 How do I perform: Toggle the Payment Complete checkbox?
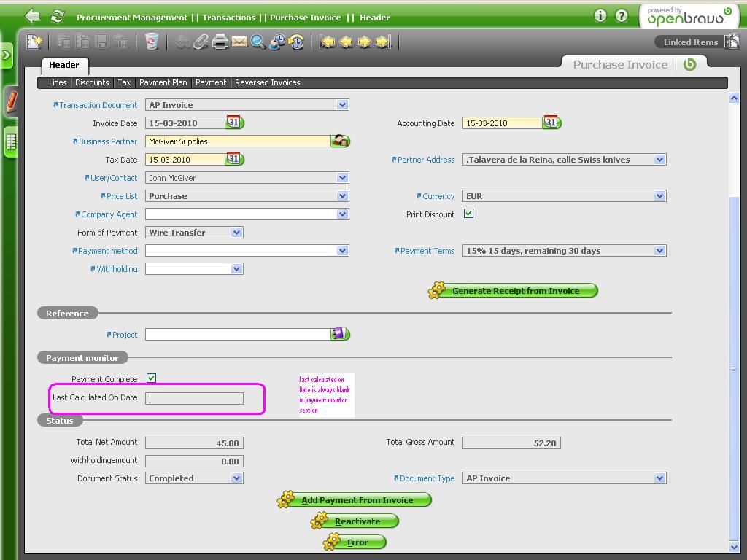coord(151,378)
